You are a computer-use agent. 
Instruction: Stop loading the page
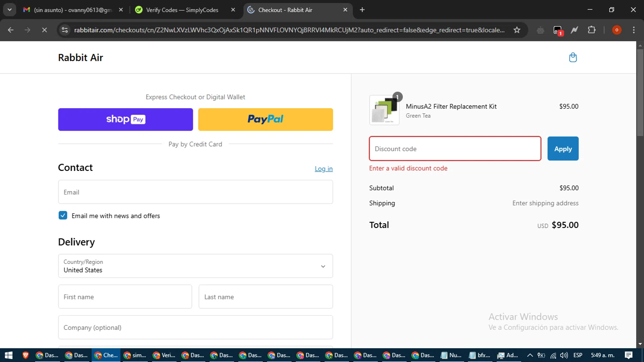[x=44, y=30]
